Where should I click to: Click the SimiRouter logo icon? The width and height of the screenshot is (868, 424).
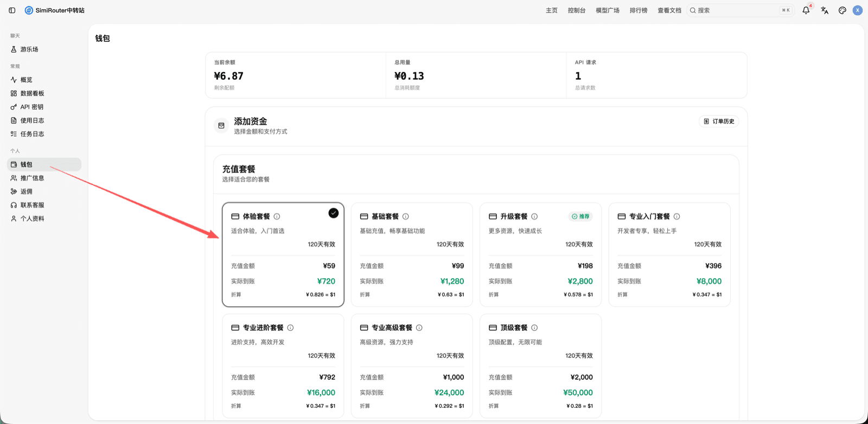pos(29,10)
